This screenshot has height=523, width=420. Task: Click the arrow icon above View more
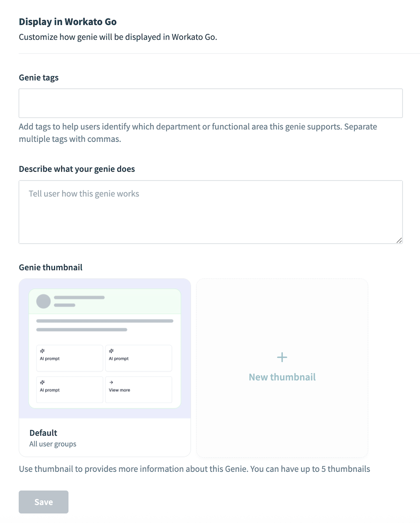[x=111, y=382]
